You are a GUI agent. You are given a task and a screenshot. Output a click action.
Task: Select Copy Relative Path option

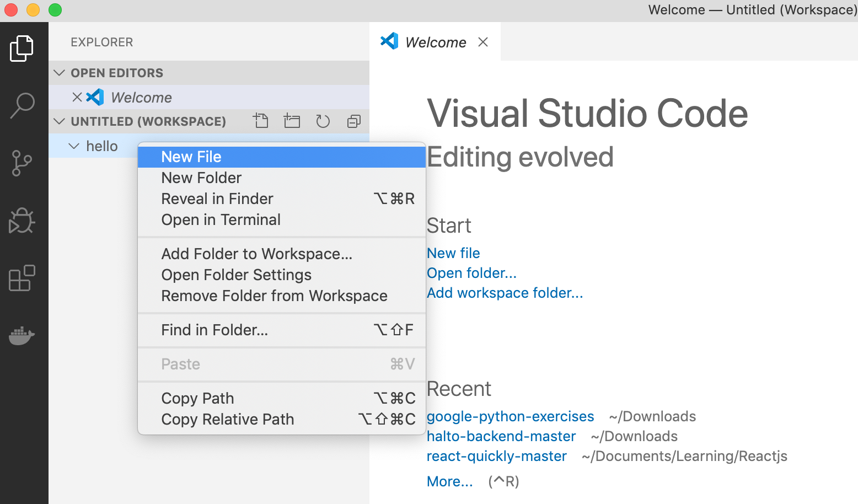(227, 419)
